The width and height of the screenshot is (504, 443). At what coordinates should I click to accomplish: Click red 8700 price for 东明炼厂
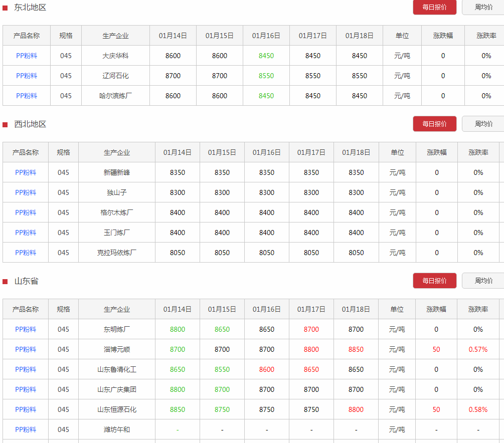[311, 329]
